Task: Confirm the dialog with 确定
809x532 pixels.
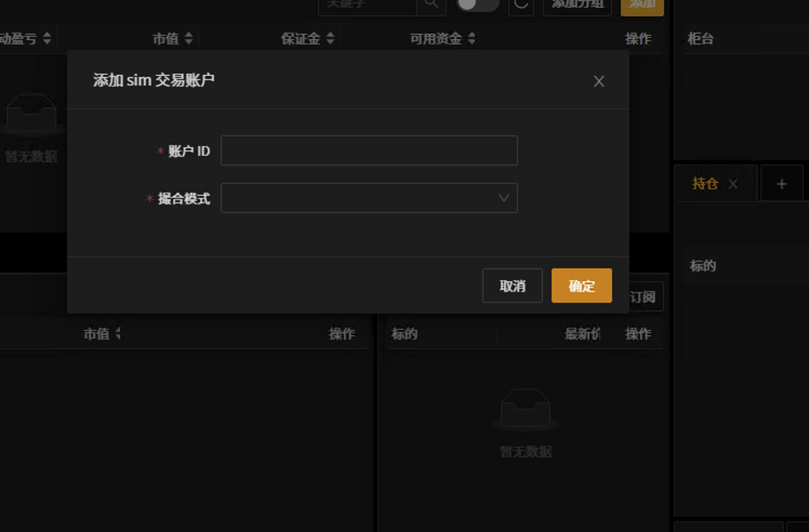Action: [x=581, y=285]
